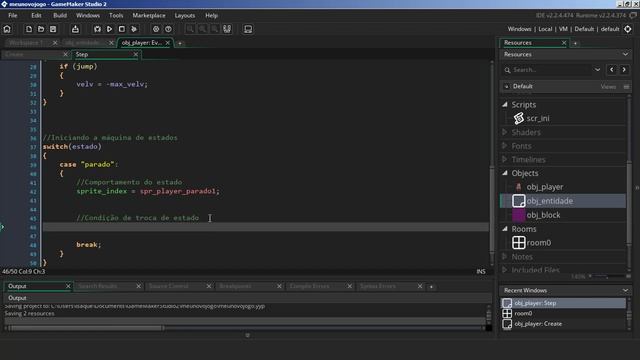Open the Help menu
This screenshot has width=640, height=360.
211,16
